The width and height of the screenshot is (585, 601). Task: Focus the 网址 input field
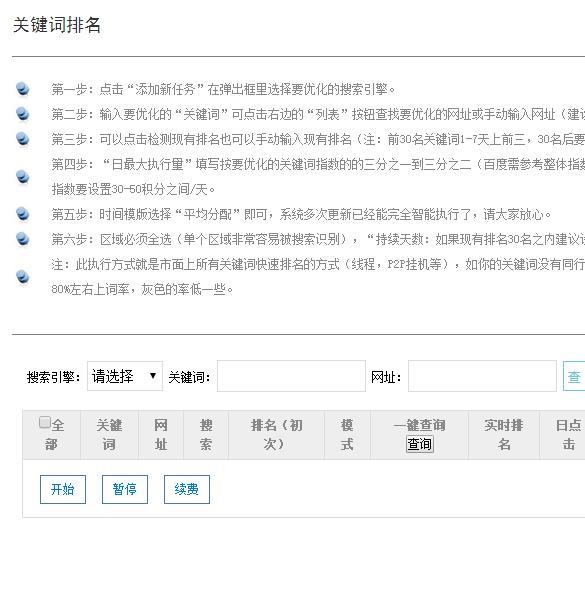pos(482,376)
